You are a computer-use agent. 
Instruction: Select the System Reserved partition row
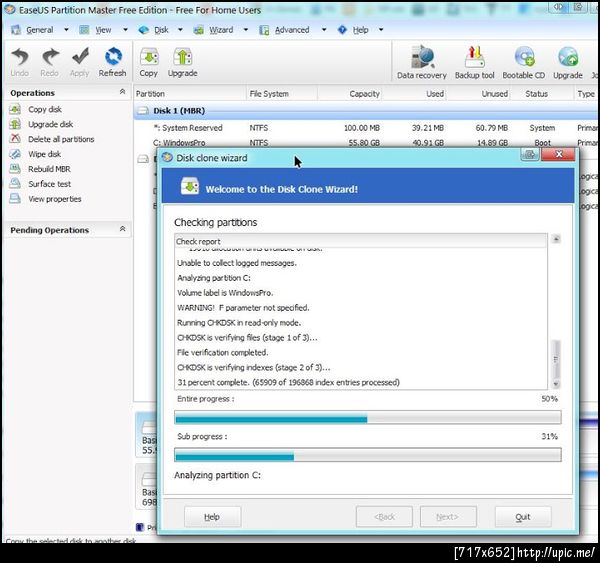click(x=366, y=128)
